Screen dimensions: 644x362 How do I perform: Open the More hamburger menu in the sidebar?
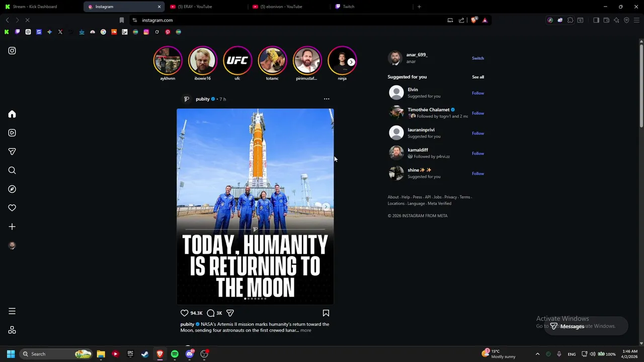pyautogui.click(x=12, y=311)
